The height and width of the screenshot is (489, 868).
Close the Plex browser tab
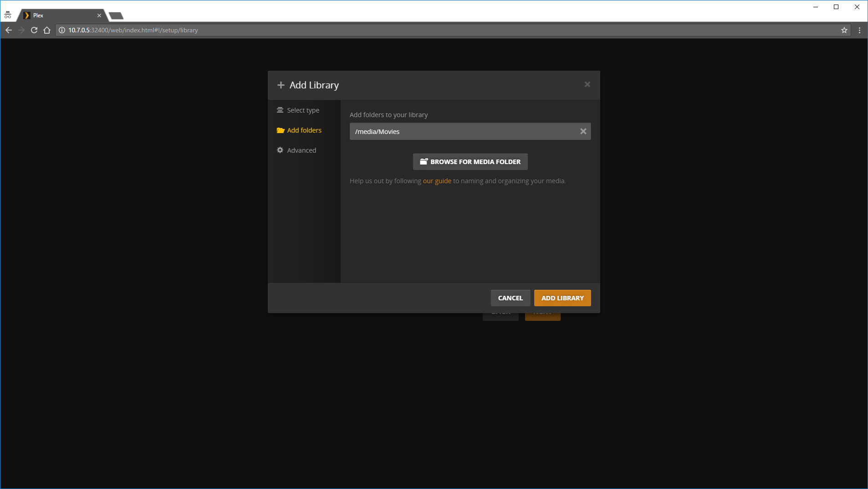pyautogui.click(x=99, y=15)
